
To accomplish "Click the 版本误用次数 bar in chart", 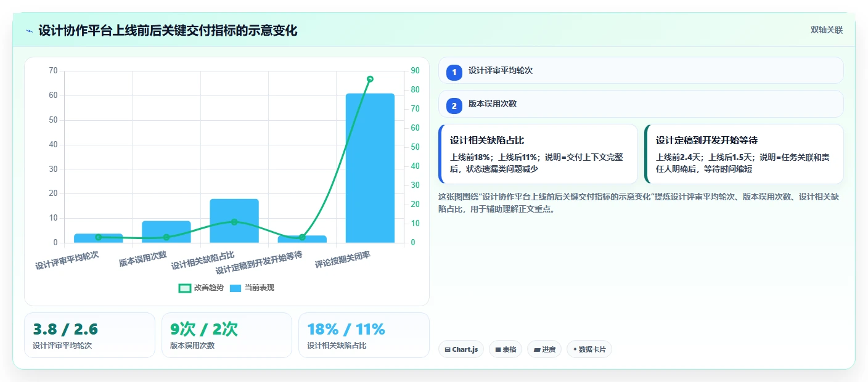I will (166, 232).
